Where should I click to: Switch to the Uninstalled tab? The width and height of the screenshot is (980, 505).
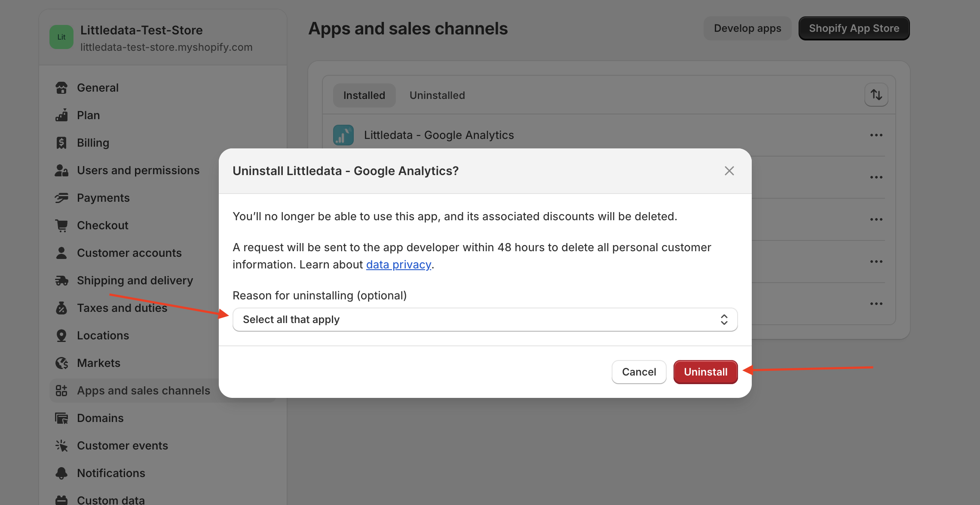coord(437,95)
